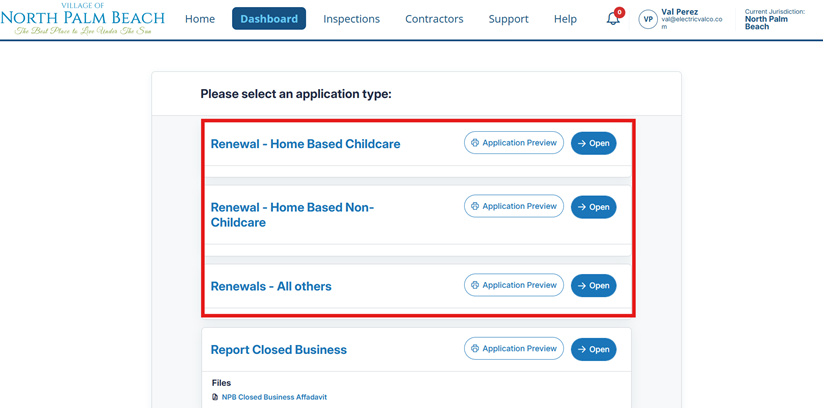Image resolution: width=823 pixels, height=408 pixels.
Task: Open the Help menu
Action: pos(565,19)
